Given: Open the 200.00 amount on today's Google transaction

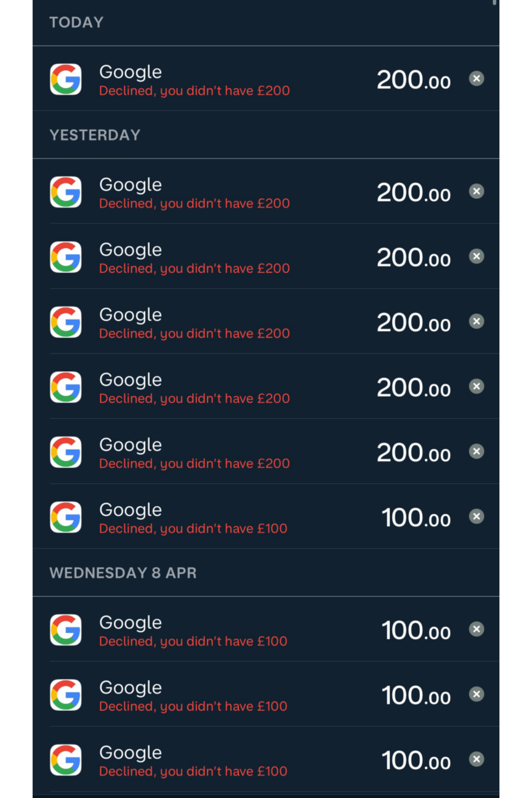Looking at the screenshot, I should coord(413,80).
